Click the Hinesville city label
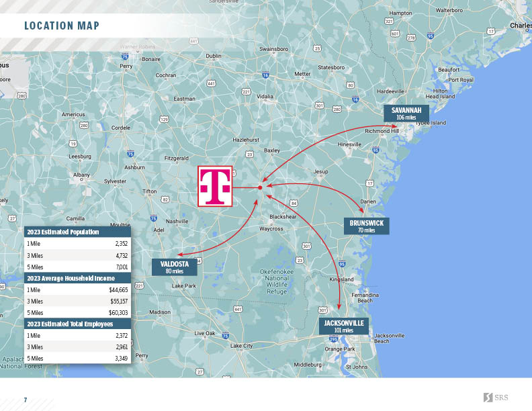 tap(349, 144)
